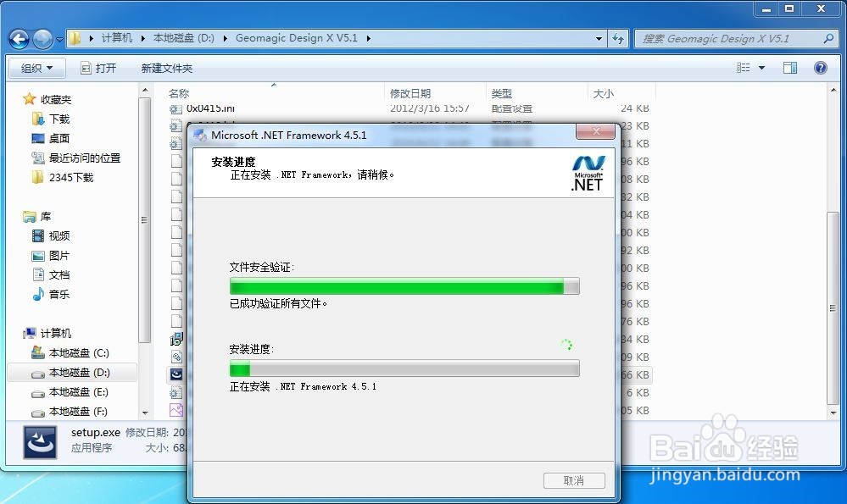Click file list scroll down arrow
The height and width of the screenshot is (504, 847).
coord(833,413)
